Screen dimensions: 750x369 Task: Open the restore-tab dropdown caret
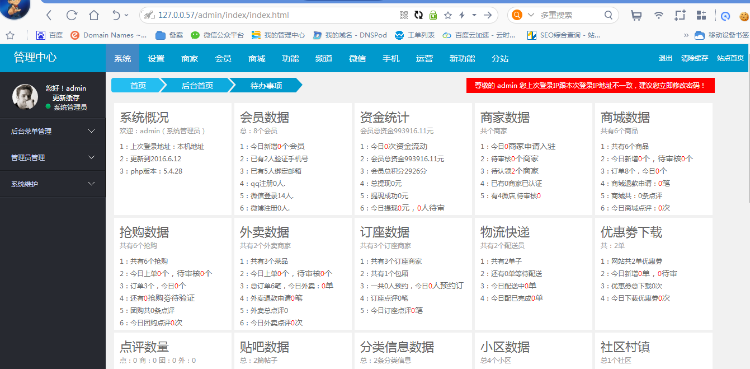[x=126, y=15]
